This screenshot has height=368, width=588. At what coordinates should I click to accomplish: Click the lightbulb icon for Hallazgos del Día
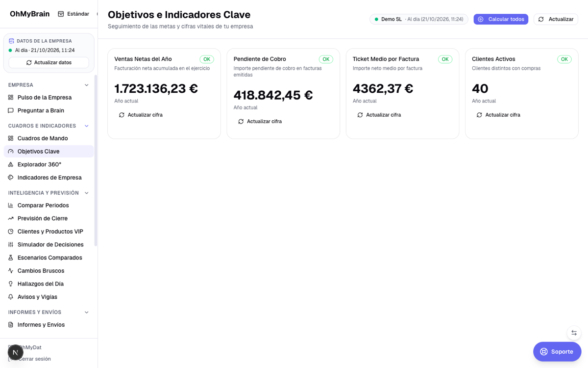tap(11, 284)
